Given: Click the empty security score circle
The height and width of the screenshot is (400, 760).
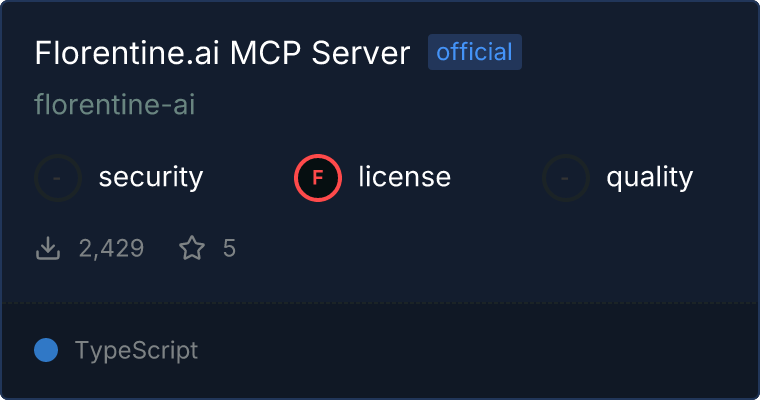Looking at the screenshot, I should [x=58, y=178].
